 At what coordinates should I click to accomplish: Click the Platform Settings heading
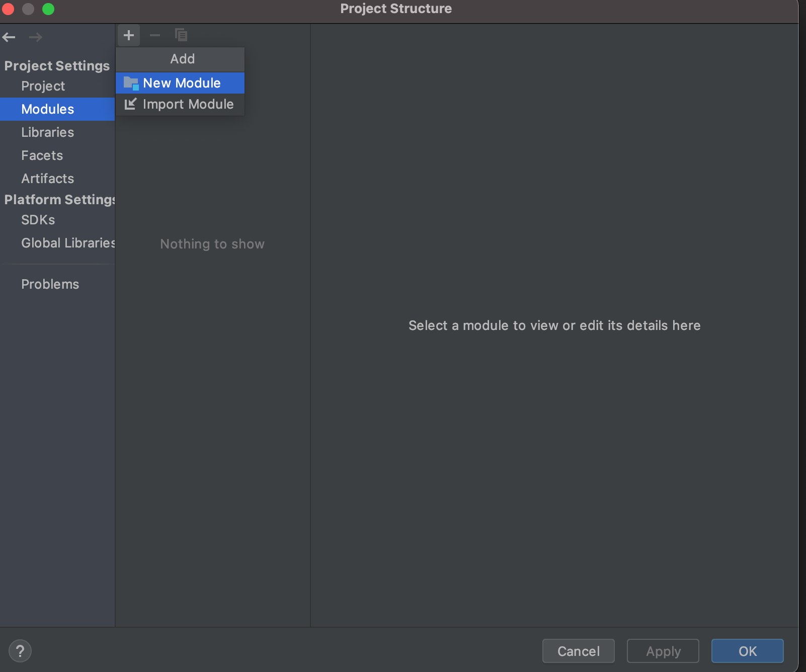pos(59,200)
